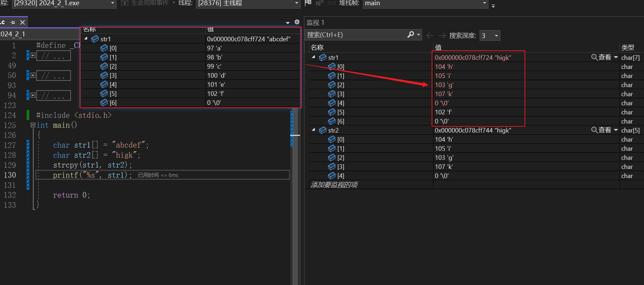Collapse the main function at line 125

point(33,125)
